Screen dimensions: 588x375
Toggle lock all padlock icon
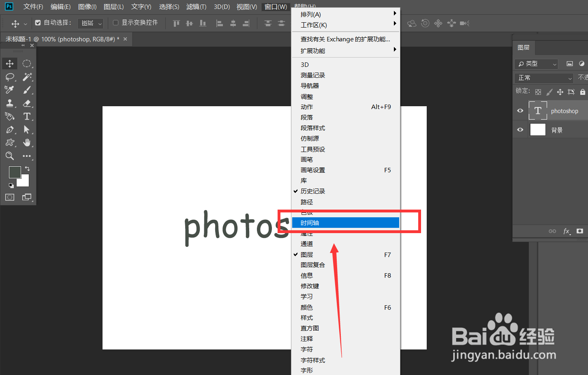pyautogui.click(x=583, y=92)
